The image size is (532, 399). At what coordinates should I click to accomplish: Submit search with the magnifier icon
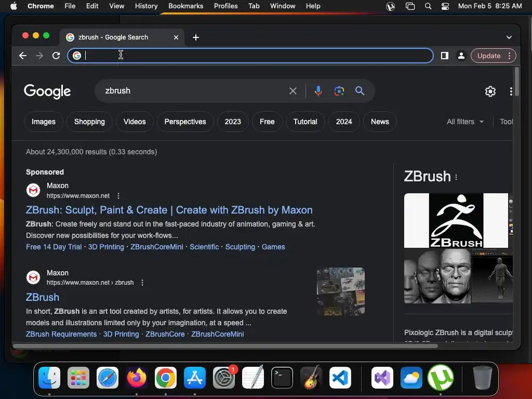360,91
